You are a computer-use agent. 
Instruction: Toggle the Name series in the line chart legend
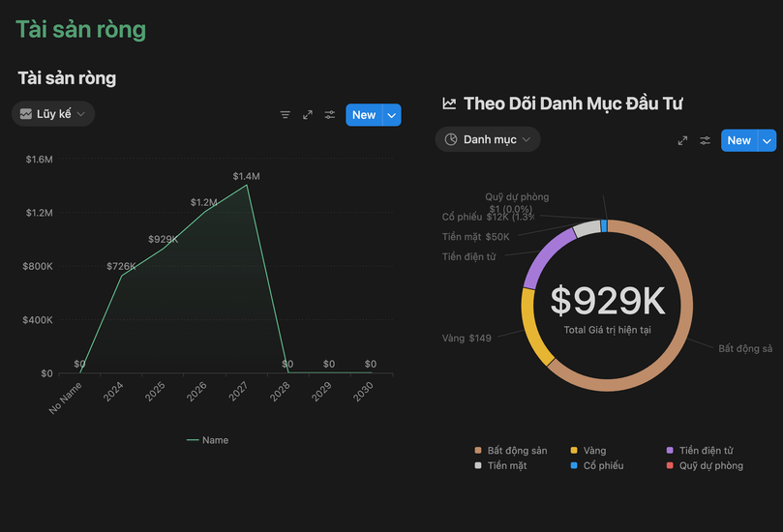(207, 440)
